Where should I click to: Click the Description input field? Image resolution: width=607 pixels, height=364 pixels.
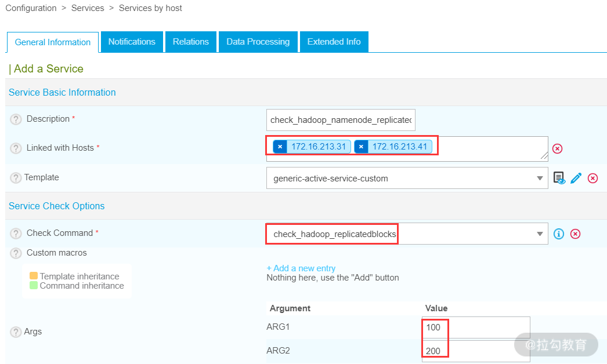[341, 120]
